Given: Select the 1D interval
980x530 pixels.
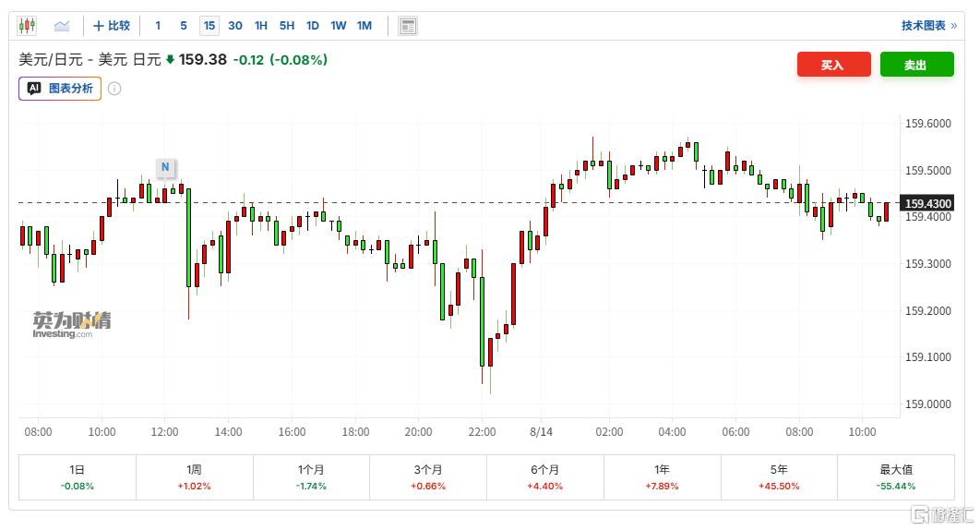Looking at the screenshot, I should (x=313, y=26).
